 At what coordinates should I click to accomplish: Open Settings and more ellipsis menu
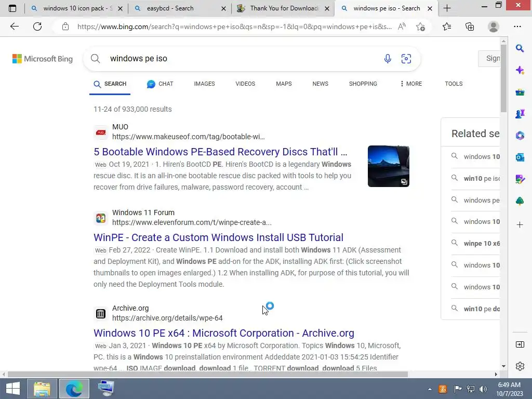coord(517,26)
